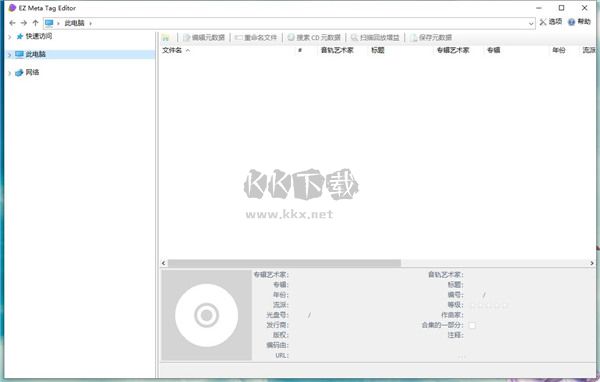
Task: Expand the 快速访问 tree node
Action: (10, 37)
